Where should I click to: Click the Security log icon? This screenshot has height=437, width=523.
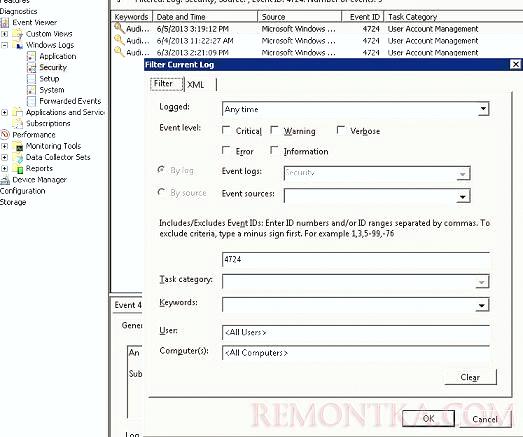(x=31, y=67)
